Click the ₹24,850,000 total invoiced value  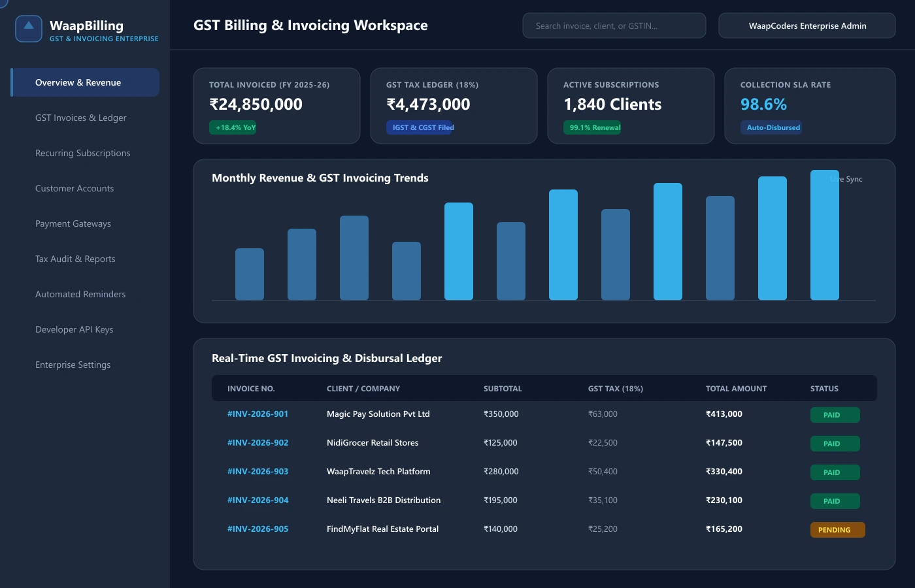(x=256, y=105)
